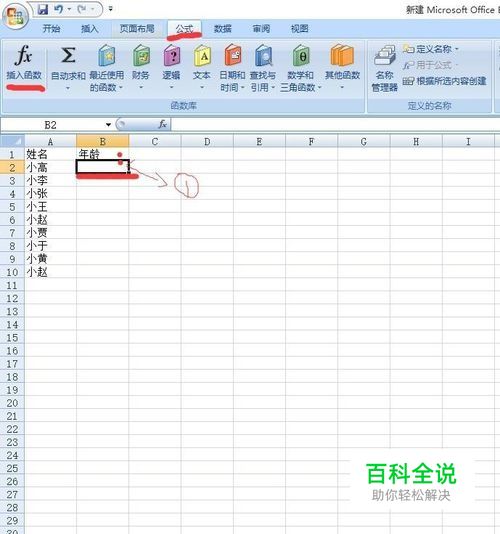Select row 20 header

point(12,403)
